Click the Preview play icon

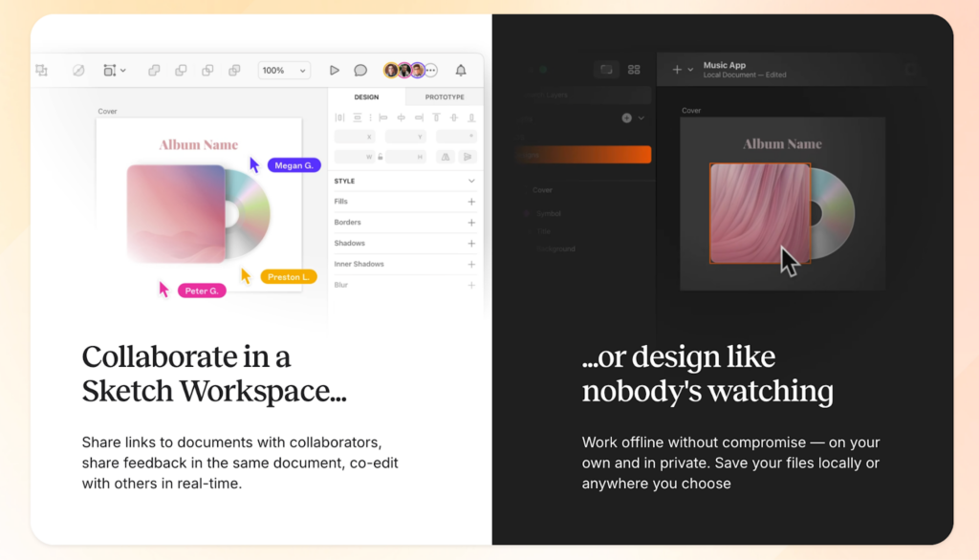pos(334,71)
